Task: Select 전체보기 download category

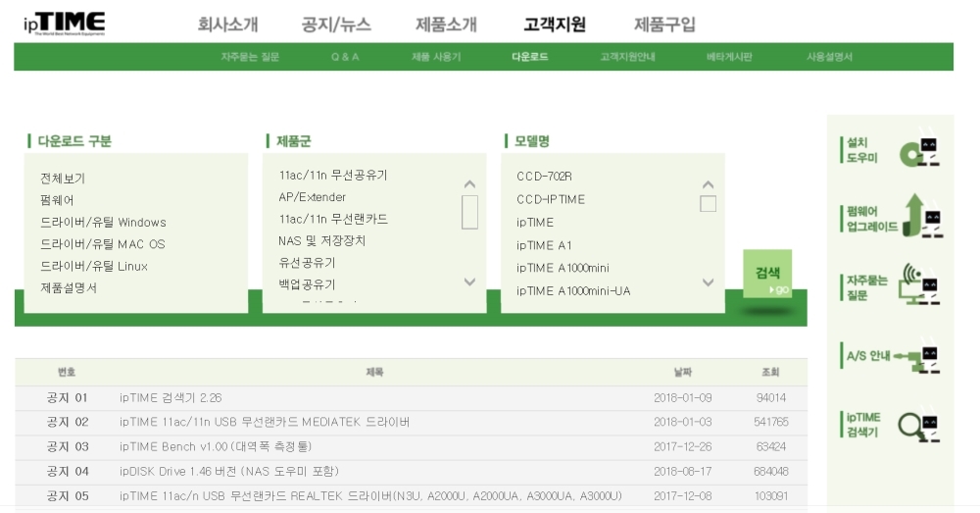Action: (63, 179)
